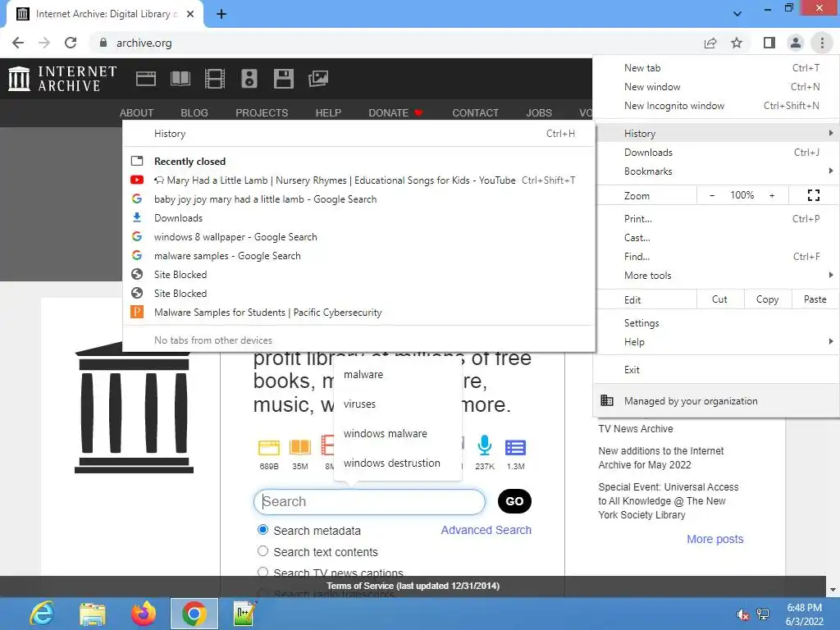
Task: Open the Chrome three-dot menu button
Action: [822, 43]
